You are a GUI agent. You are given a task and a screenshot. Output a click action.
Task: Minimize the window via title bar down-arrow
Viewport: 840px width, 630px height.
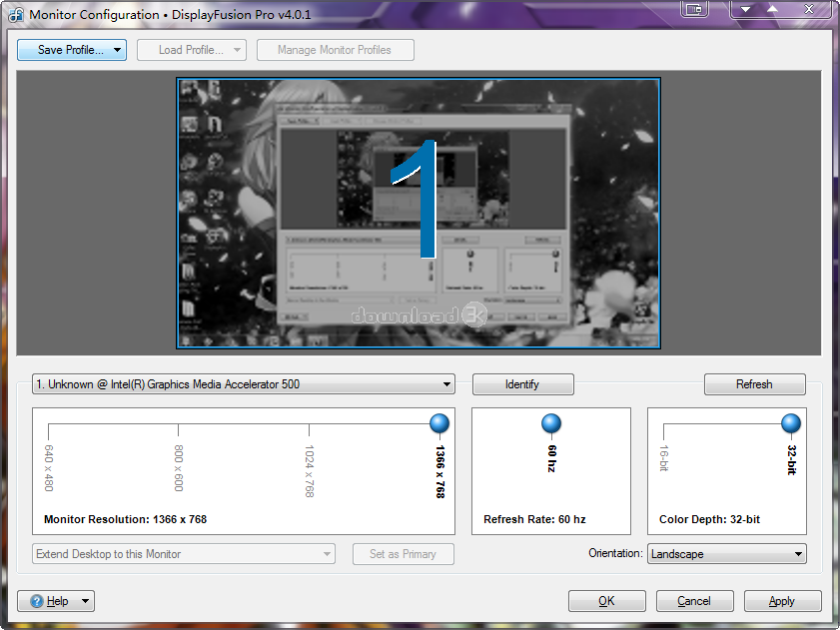coord(745,9)
